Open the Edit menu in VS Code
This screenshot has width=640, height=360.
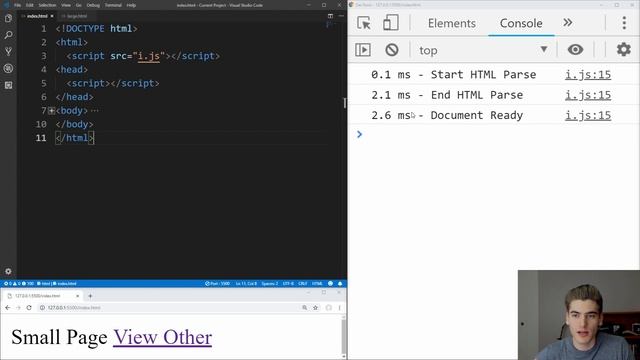tap(30, 5)
